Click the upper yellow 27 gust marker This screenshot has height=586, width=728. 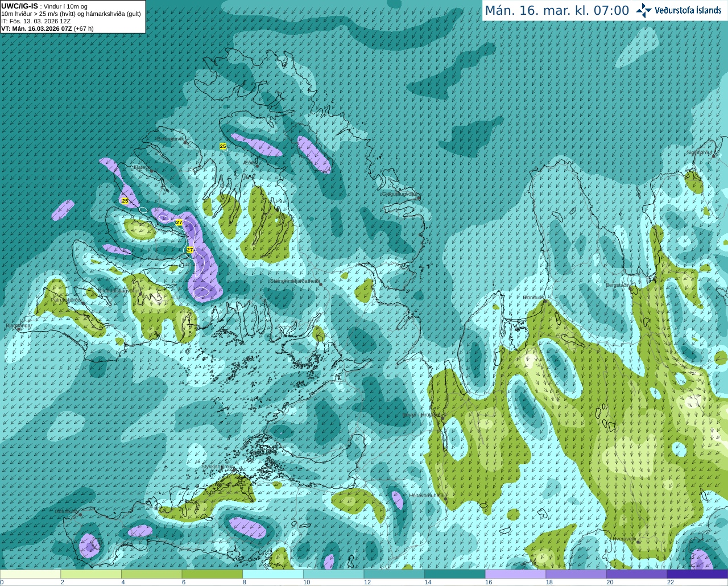tap(179, 222)
